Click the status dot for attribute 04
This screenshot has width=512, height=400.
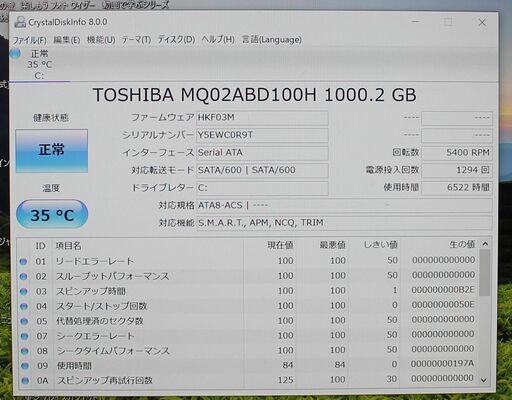24,306
